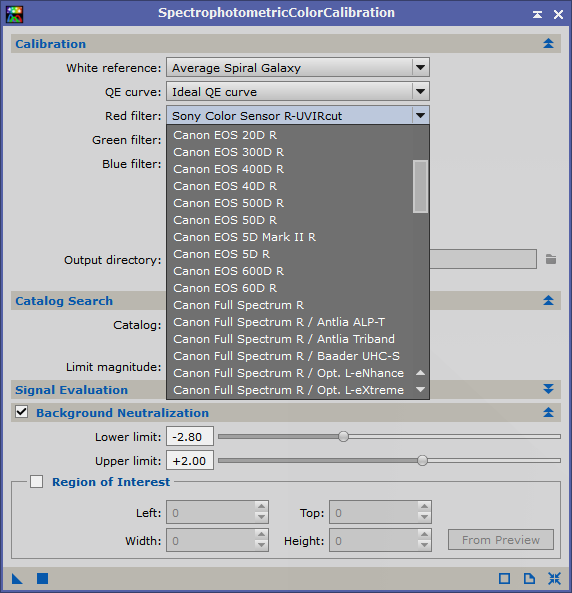Viewport: 572px width, 593px height.
Task: Click the Upper limit slider handle
Action: point(422,460)
